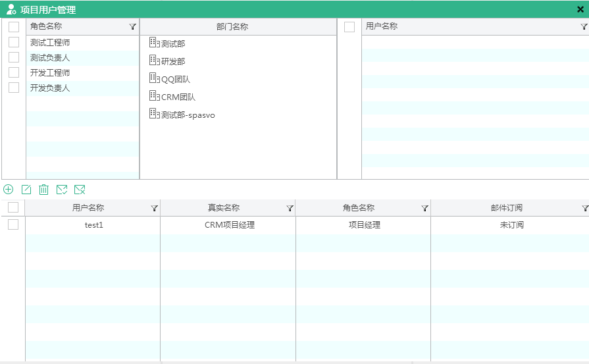Click the subscribe mail icon with checkmark
Screen dimensions: 589x364
tap(62, 190)
